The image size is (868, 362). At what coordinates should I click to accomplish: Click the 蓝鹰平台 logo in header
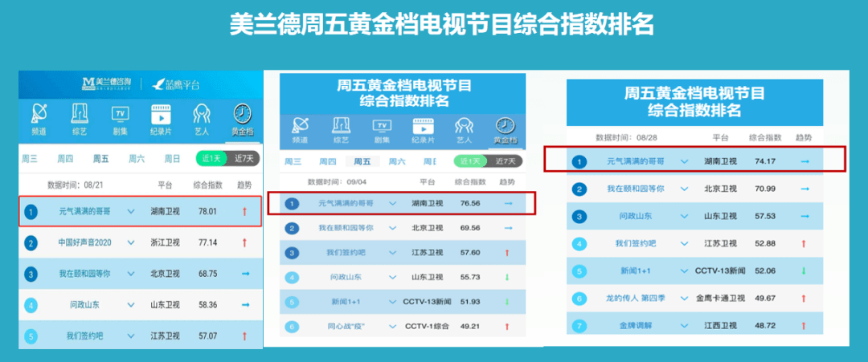pyautogui.click(x=176, y=84)
